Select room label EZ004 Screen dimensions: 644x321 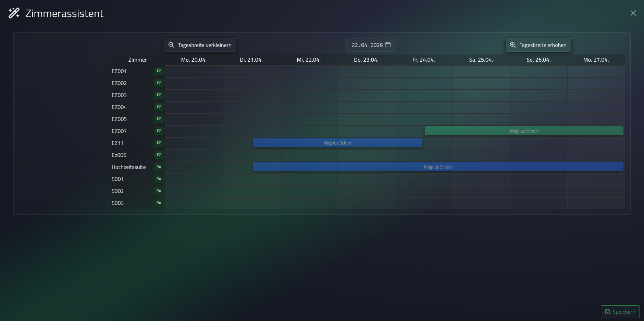(119, 107)
